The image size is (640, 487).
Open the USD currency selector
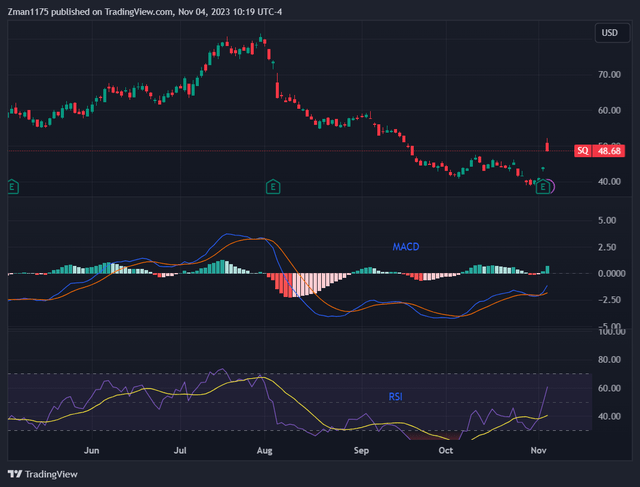click(608, 34)
